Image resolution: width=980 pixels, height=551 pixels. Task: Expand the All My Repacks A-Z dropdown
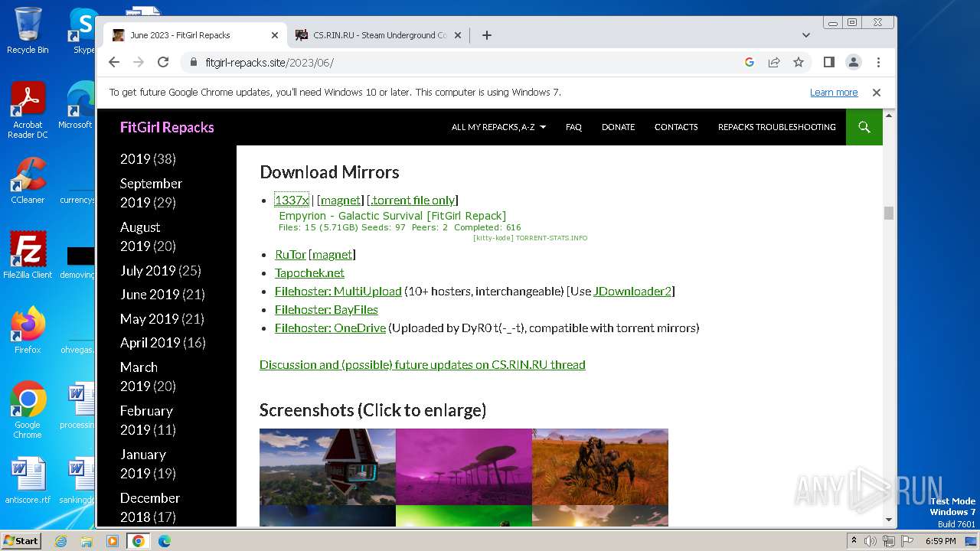click(498, 127)
